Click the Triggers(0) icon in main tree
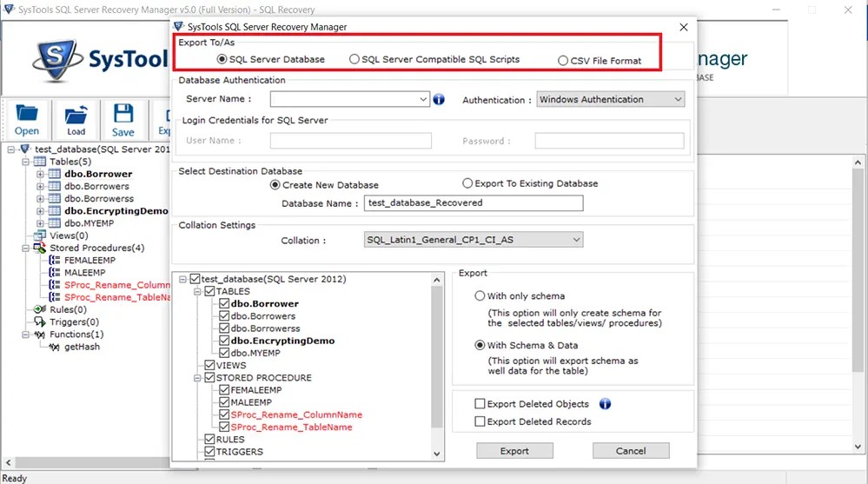Image resolution: width=868 pixels, height=484 pixels. pos(40,322)
